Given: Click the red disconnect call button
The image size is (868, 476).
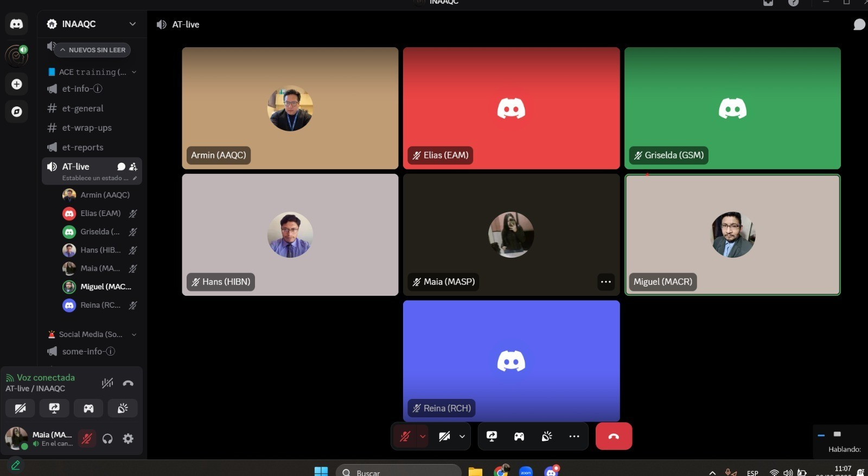Looking at the screenshot, I should tap(614, 436).
